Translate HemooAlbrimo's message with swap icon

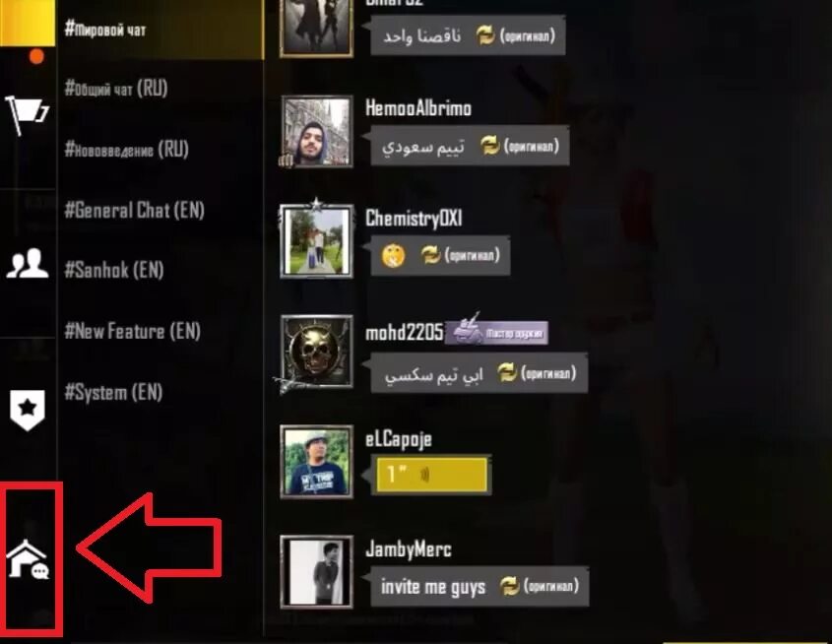coord(489,146)
